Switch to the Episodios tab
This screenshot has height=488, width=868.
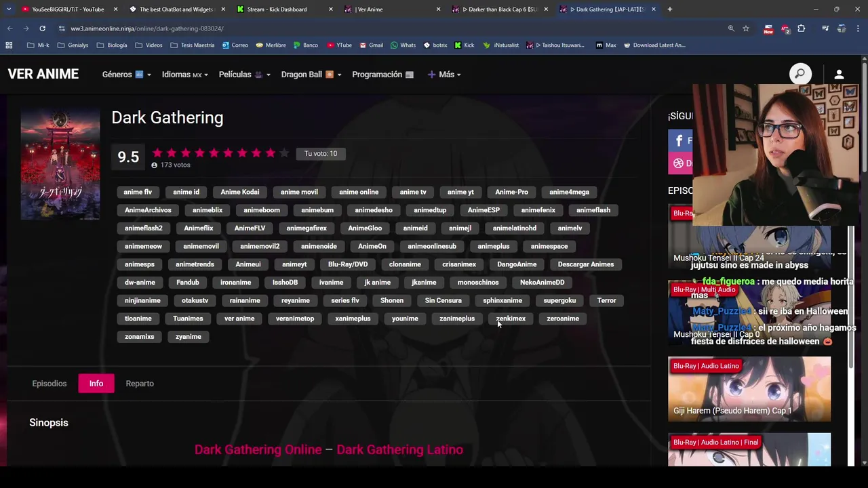(x=50, y=384)
